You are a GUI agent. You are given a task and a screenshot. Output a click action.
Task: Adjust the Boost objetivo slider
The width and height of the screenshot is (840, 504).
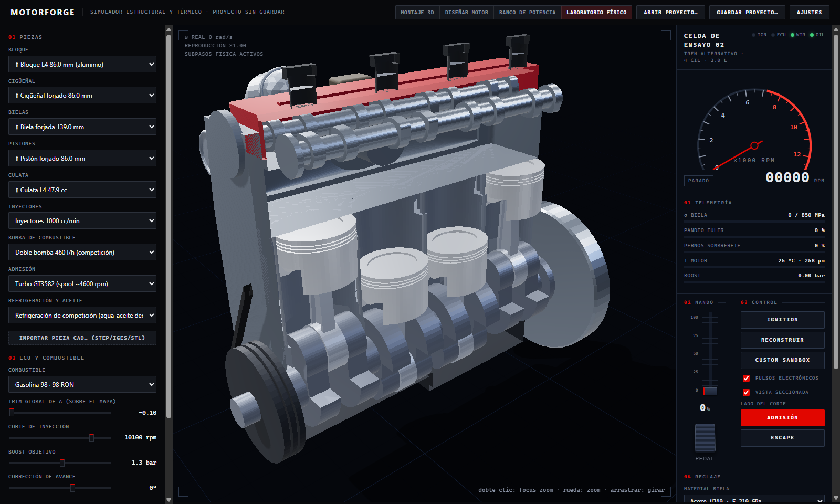pos(60,463)
